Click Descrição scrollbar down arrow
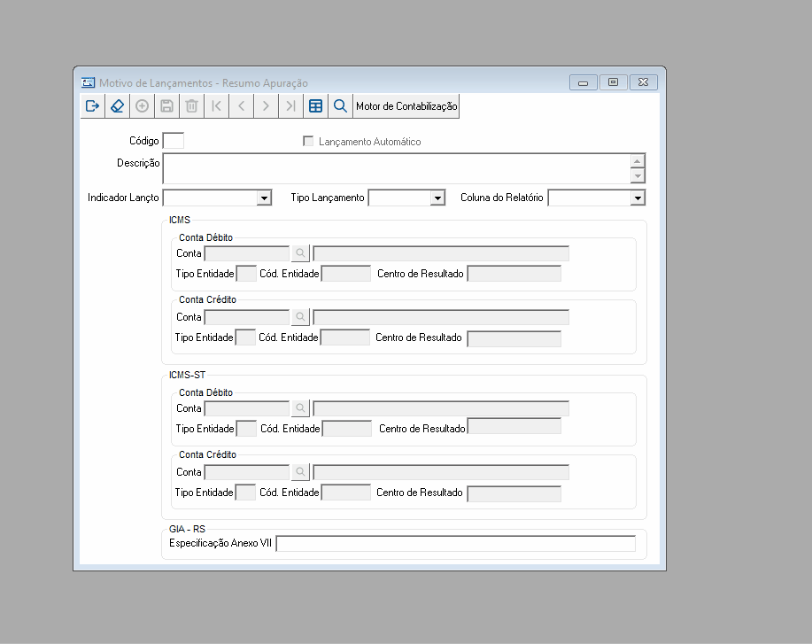812x644 pixels. (x=638, y=176)
